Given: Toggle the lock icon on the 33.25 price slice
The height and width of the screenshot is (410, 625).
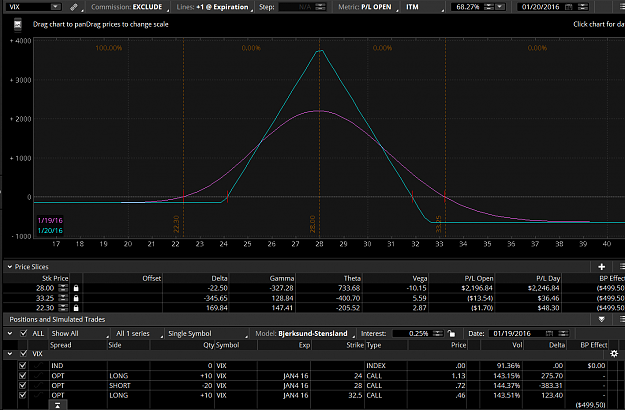Looking at the screenshot, I should tap(76, 298).
